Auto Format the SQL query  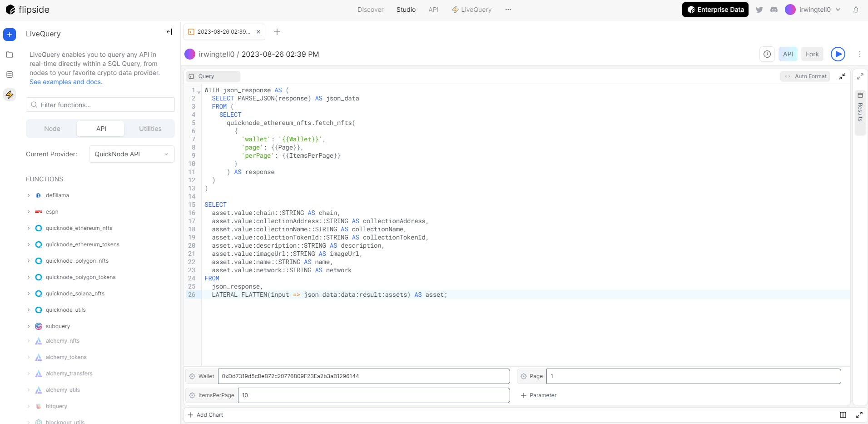click(x=805, y=76)
